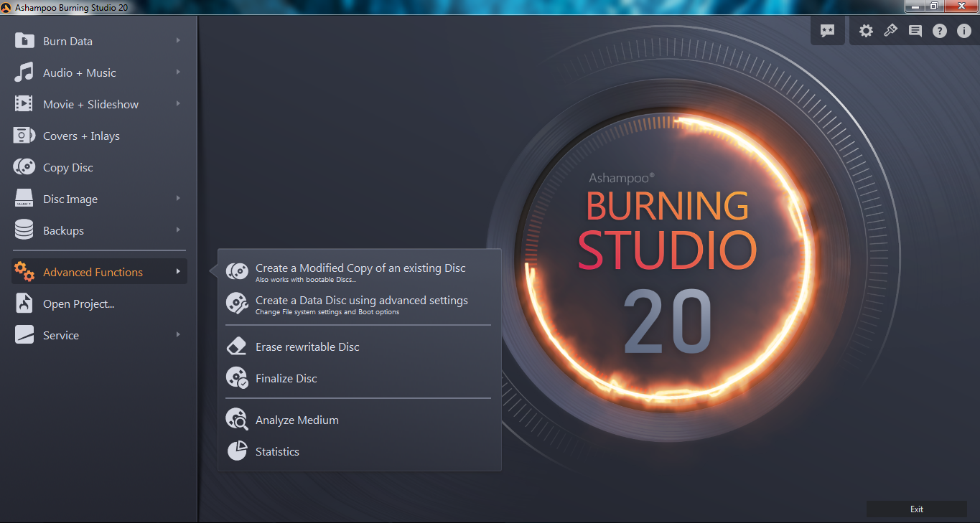This screenshot has height=523, width=980.
Task: Click the Service icon
Action: click(x=24, y=335)
